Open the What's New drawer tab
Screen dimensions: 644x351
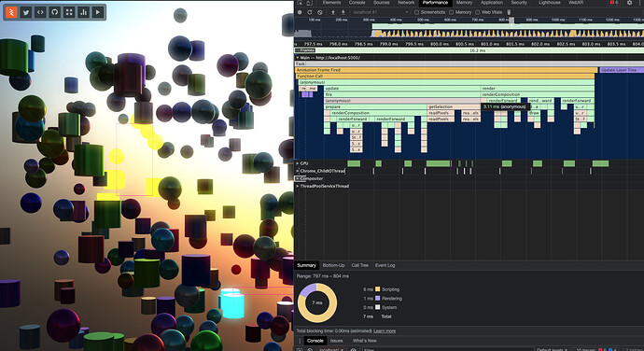coord(364,341)
